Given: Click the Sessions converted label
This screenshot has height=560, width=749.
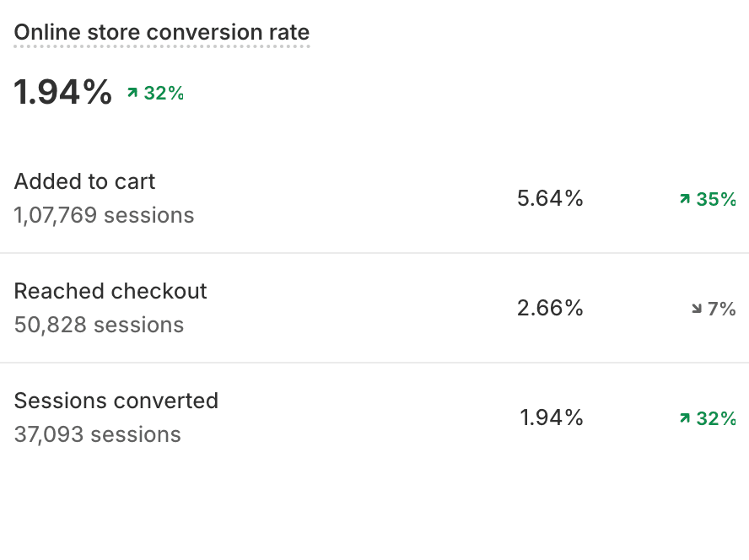Looking at the screenshot, I should (116, 401).
